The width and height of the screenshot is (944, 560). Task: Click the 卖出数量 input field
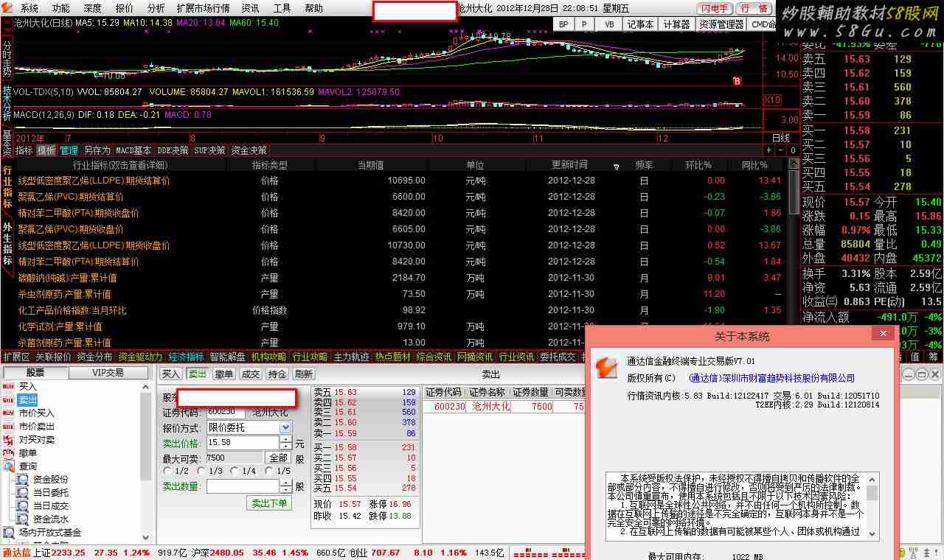tap(243, 486)
